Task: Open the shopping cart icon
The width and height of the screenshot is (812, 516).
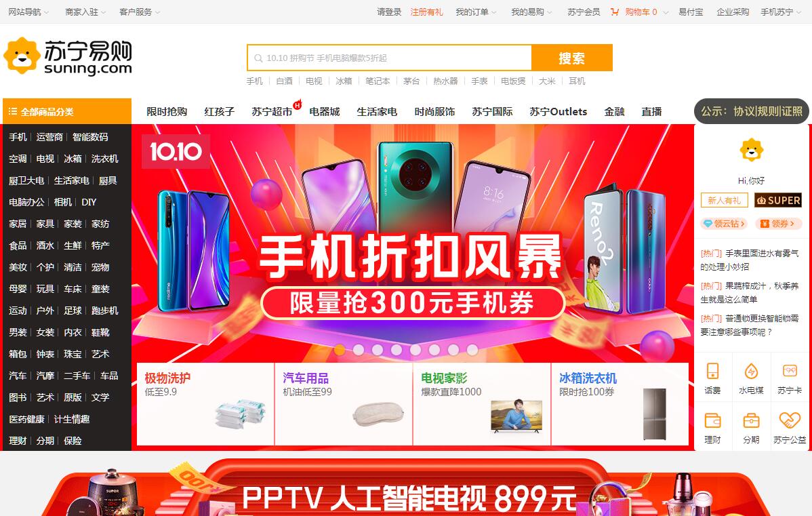Action: coord(615,12)
